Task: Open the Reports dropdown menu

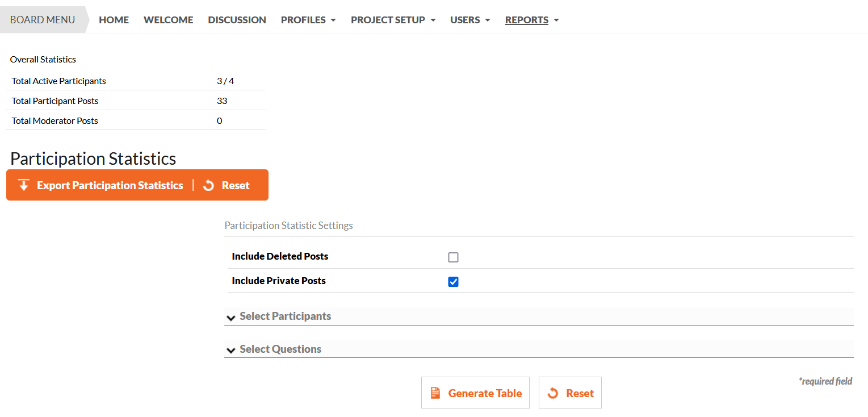Action: click(x=532, y=20)
